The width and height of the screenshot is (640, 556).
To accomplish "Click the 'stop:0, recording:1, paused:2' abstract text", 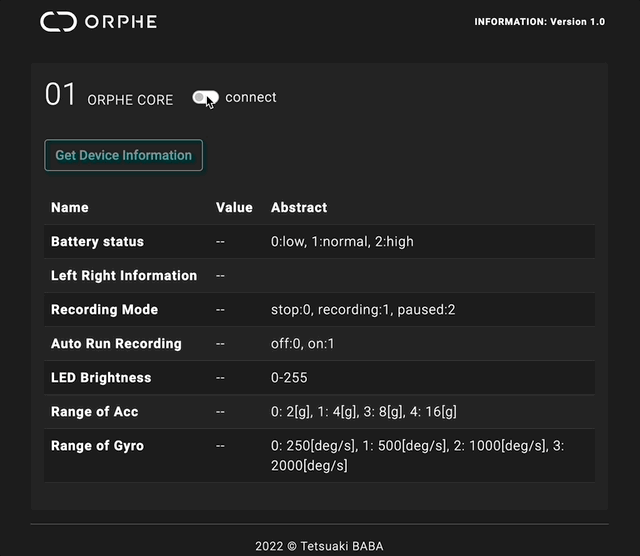I will point(363,309).
